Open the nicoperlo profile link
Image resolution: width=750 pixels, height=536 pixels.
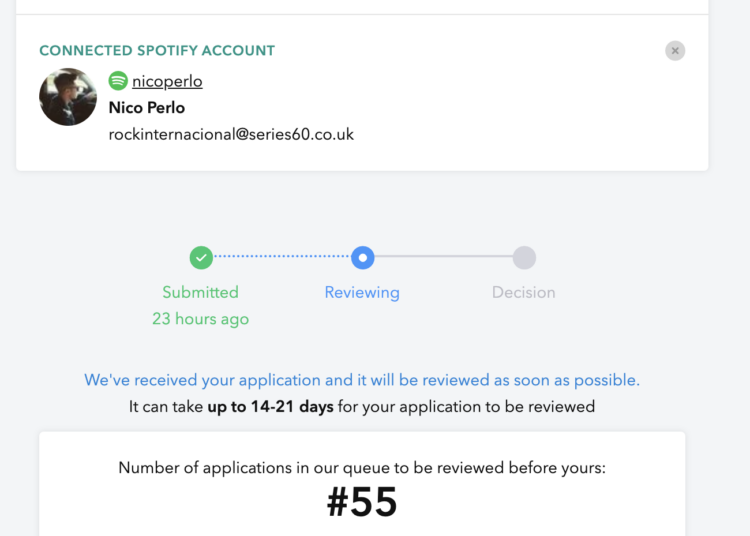[x=167, y=82]
